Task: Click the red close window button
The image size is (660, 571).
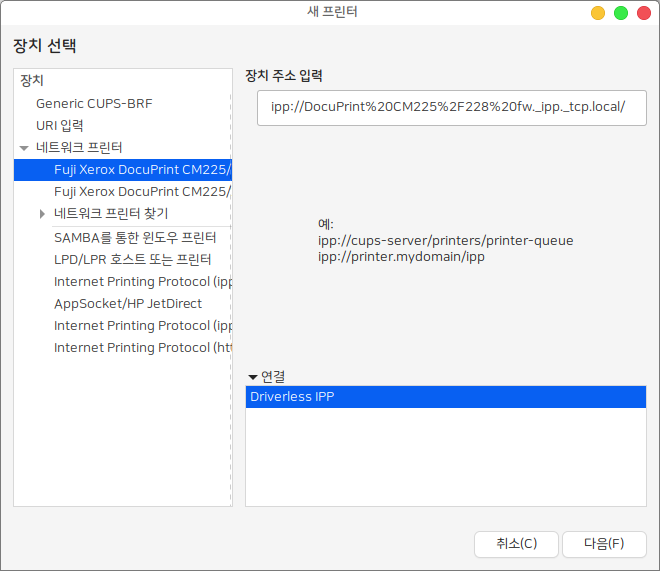Action: tap(643, 13)
